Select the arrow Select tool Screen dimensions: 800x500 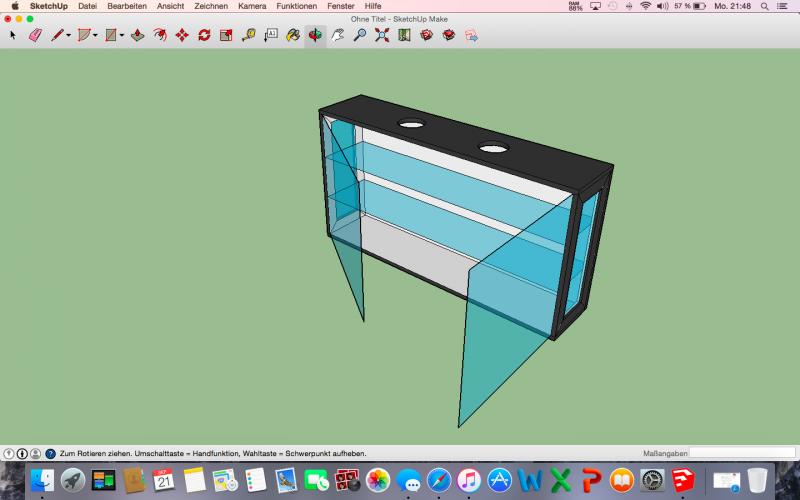coord(13,35)
